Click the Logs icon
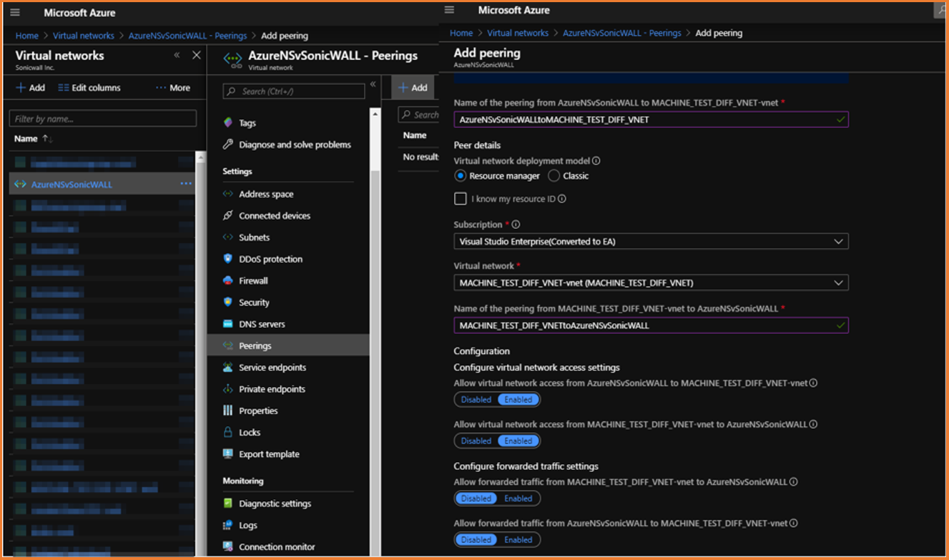 tap(228, 525)
